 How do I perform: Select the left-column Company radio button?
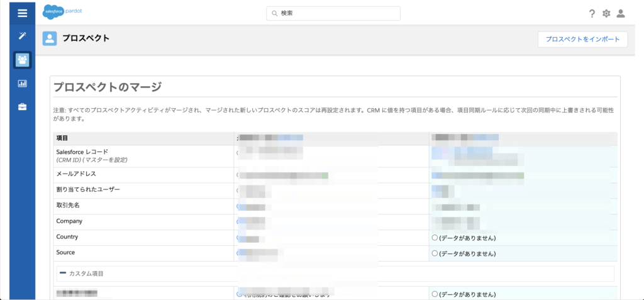click(239, 221)
